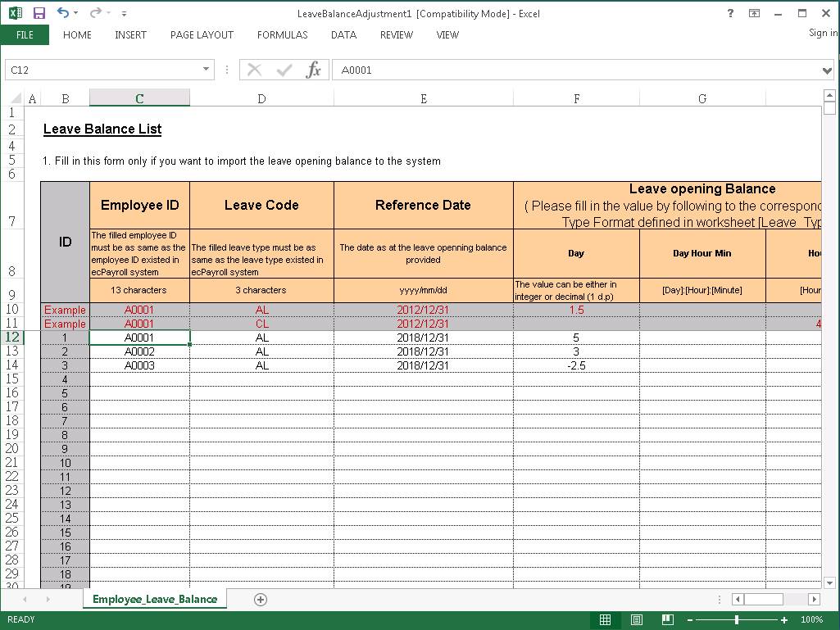Select Day value 5 in row 12
Image resolution: width=840 pixels, height=630 pixels.
[576, 338]
